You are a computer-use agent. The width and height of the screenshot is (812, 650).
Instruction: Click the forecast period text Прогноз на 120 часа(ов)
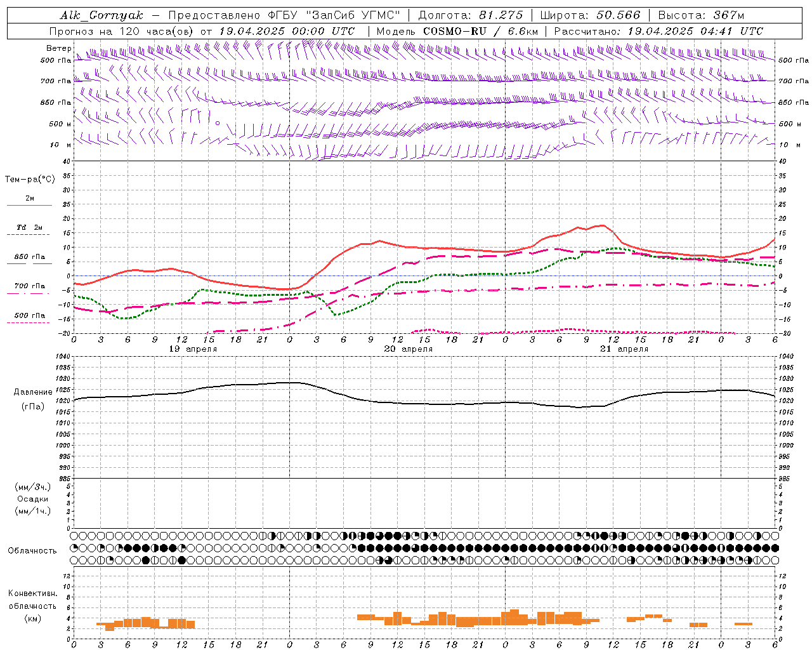[x=122, y=31]
